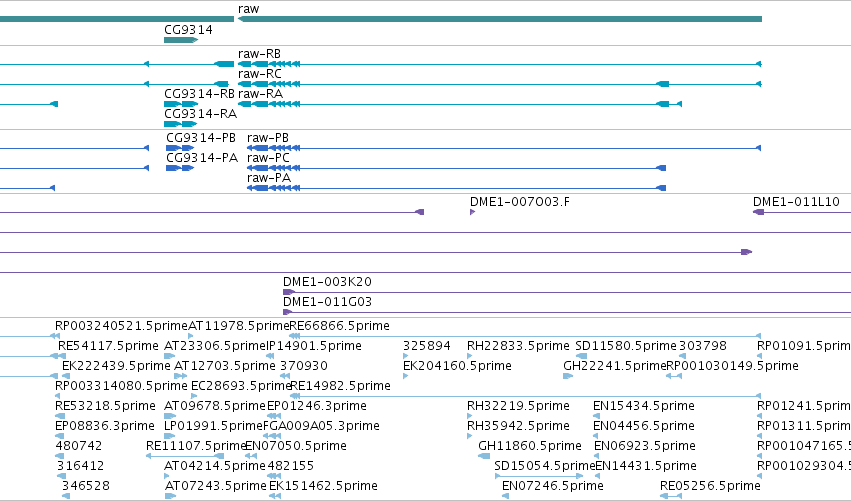Viewport: 851px width, 501px height.
Task: Select RH35942.5prime EST label
Action: click(518, 426)
